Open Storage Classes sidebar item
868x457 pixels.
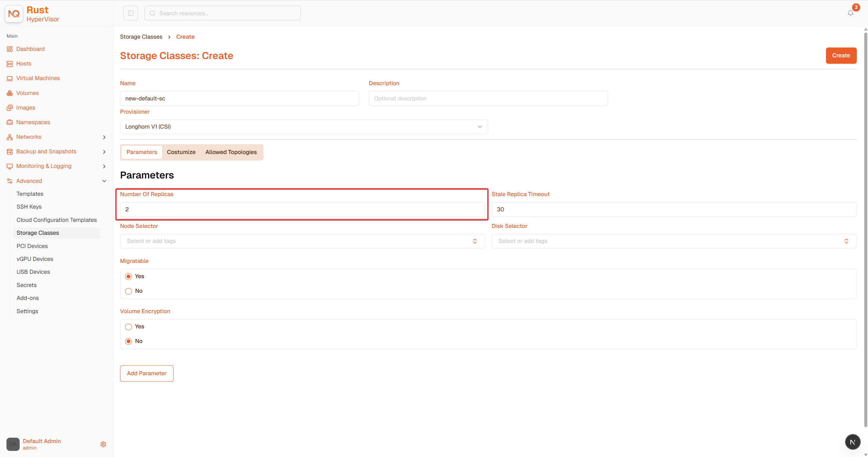tap(57, 233)
